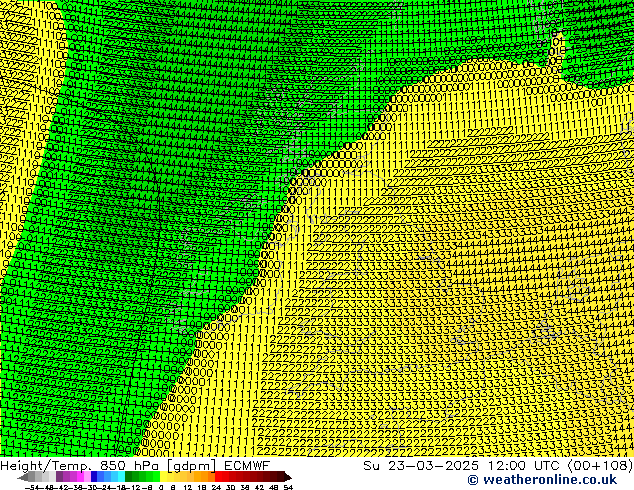Click the '54' value ending the color scale

pos(288,487)
